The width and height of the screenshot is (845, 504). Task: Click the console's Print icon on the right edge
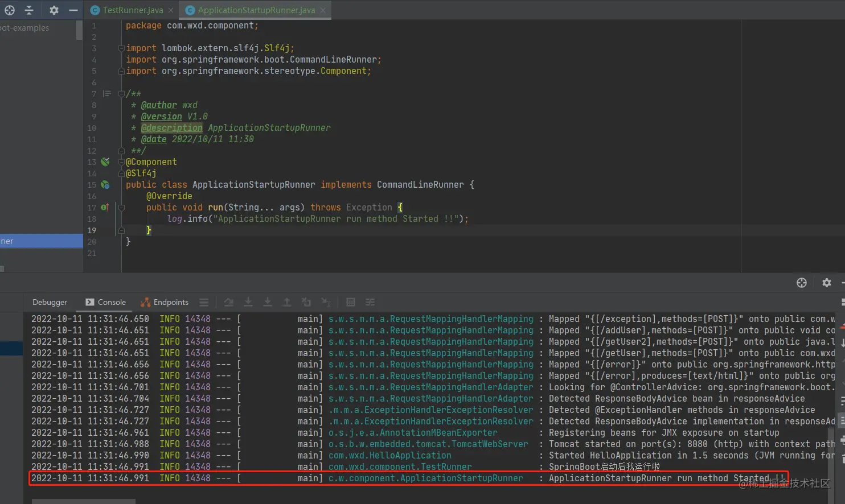pyautogui.click(x=842, y=441)
